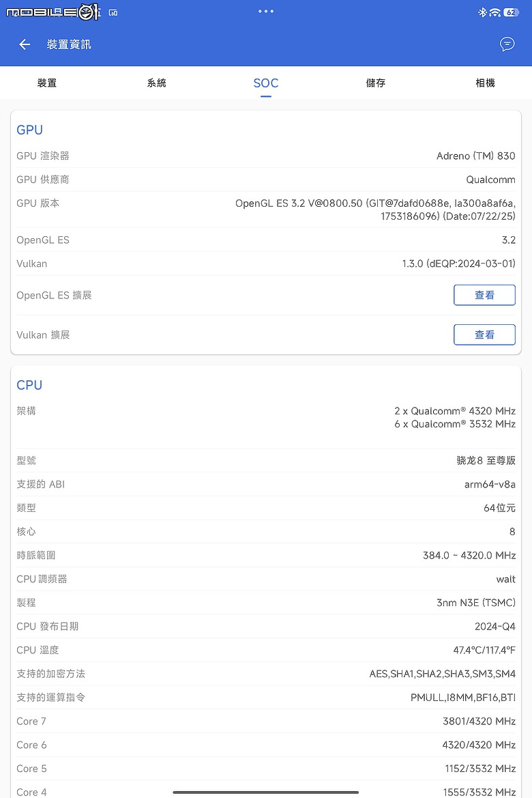Tap the GPU section heading
This screenshot has height=798, width=532.
click(29, 130)
